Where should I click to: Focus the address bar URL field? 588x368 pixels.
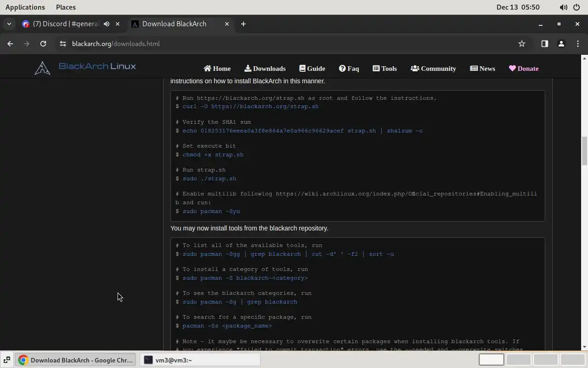[x=289, y=44]
